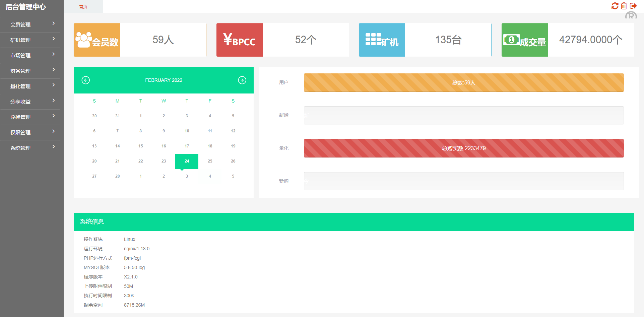This screenshot has height=317, width=644.
Task: Click the blue 矿机 miner tile
Action: click(x=382, y=40)
